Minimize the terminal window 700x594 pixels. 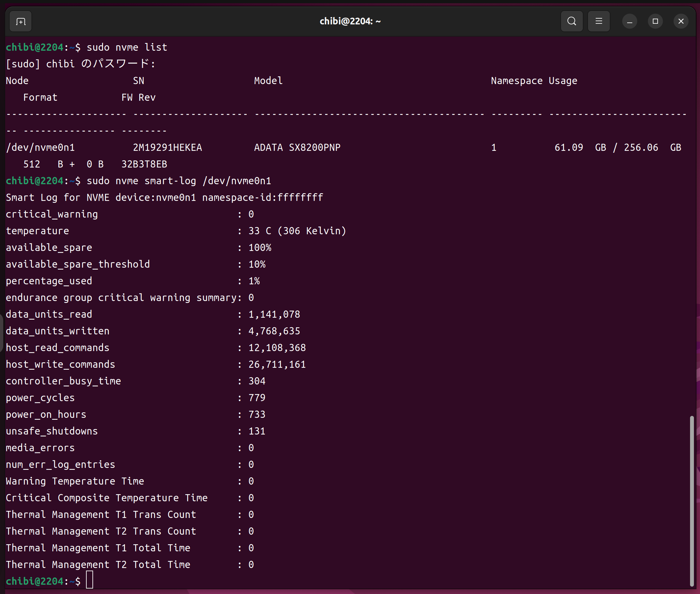coord(629,22)
